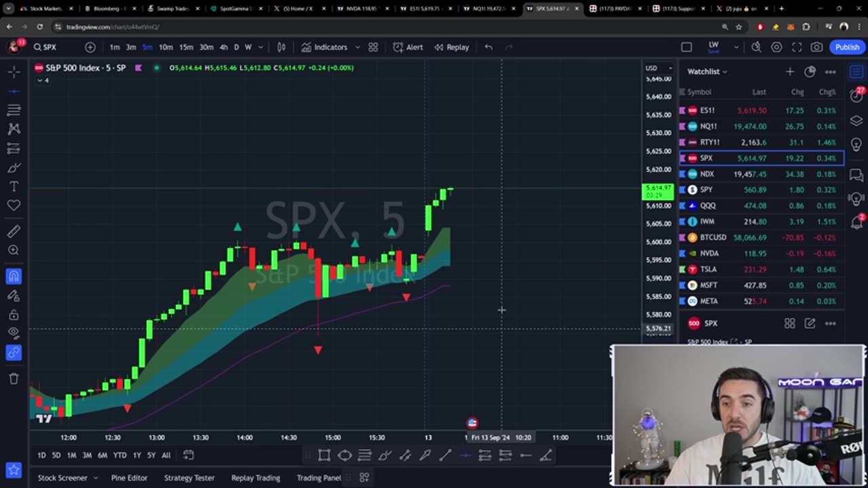Open the USD currency dropdown

coord(658,68)
